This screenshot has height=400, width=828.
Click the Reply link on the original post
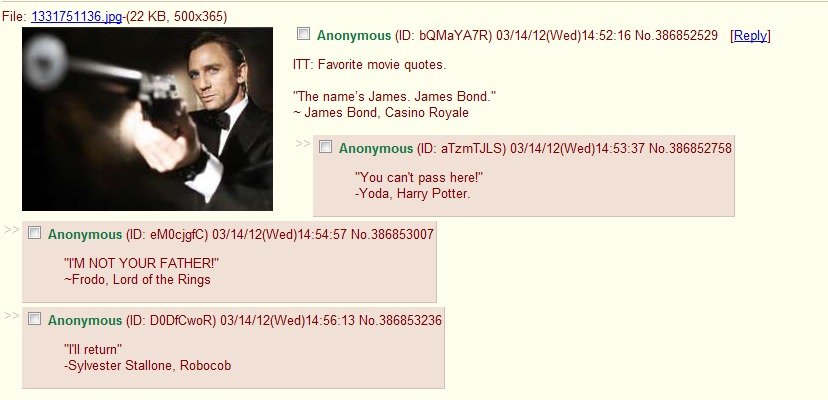(750, 35)
